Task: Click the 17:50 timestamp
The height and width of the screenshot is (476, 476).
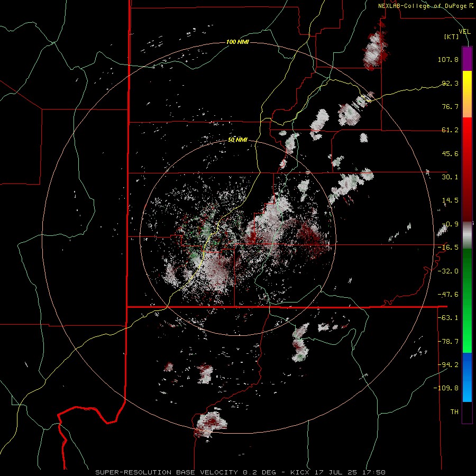Action: click(375, 472)
